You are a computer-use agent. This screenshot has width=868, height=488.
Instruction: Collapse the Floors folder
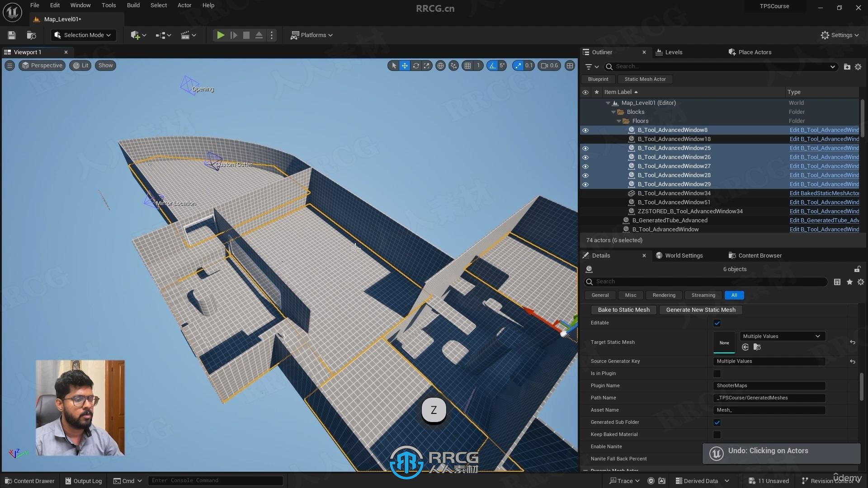tap(619, 121)
